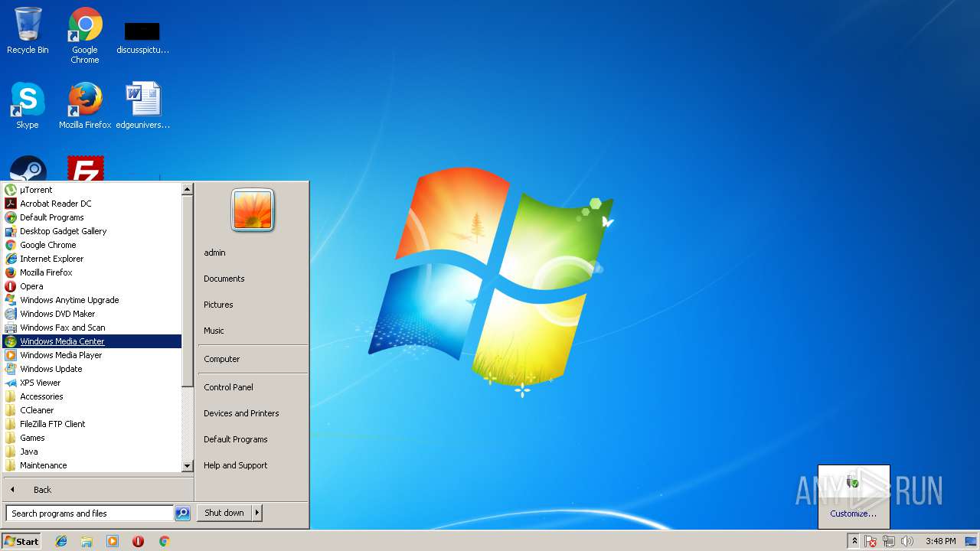This screenshot has height=551, width=980.
Task: Open Windows Explorer from the taskbar
Action: click(x=87, y=541)
